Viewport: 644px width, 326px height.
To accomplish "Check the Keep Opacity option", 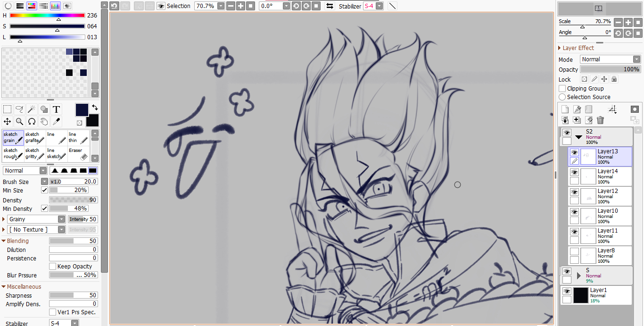I will click(x=53, y=267).
